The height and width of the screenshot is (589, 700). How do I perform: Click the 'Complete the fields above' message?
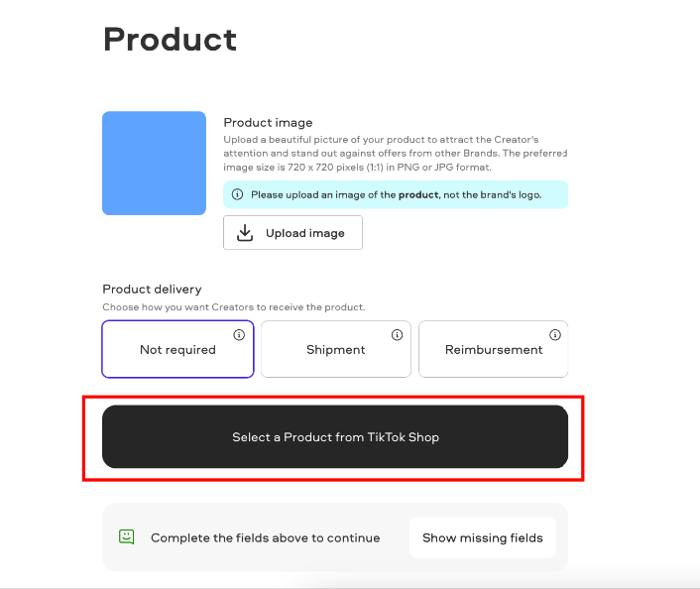(265, 537)
